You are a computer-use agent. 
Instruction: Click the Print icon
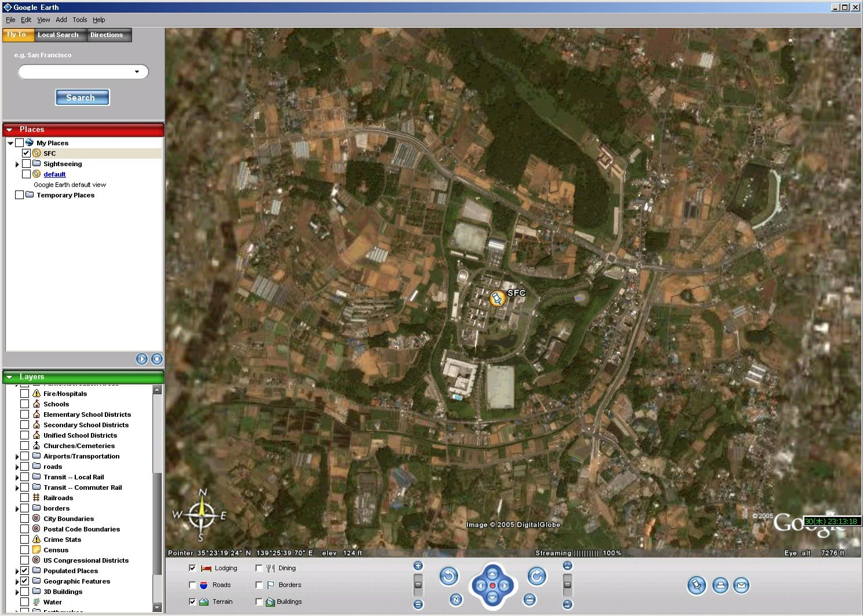click(x=721, y=585)
